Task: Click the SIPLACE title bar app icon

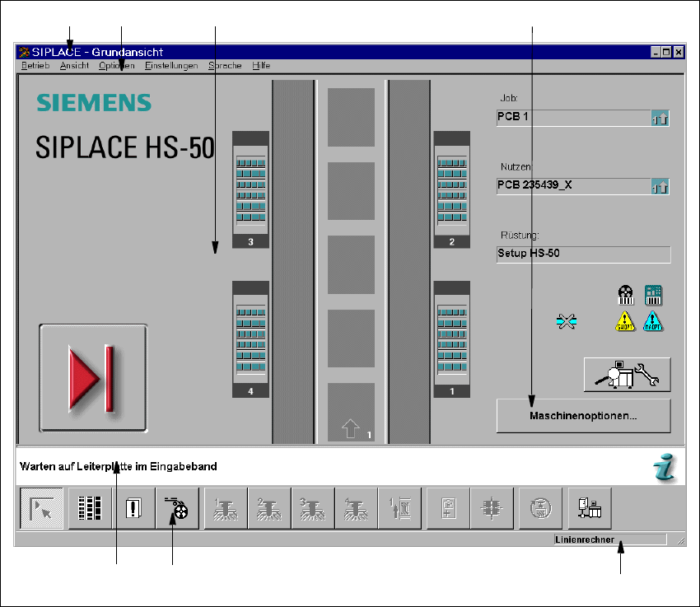Action: [24, 52]
